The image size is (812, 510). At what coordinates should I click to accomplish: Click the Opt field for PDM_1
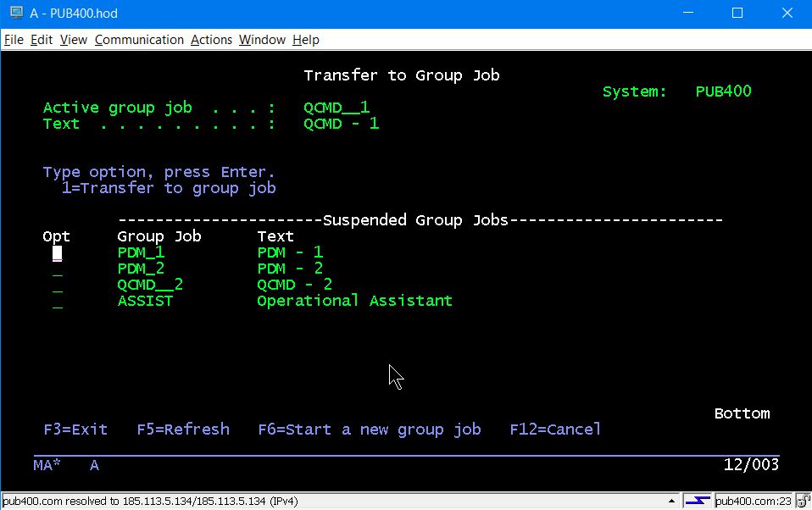pyautogui.click(x=57, y=252)
